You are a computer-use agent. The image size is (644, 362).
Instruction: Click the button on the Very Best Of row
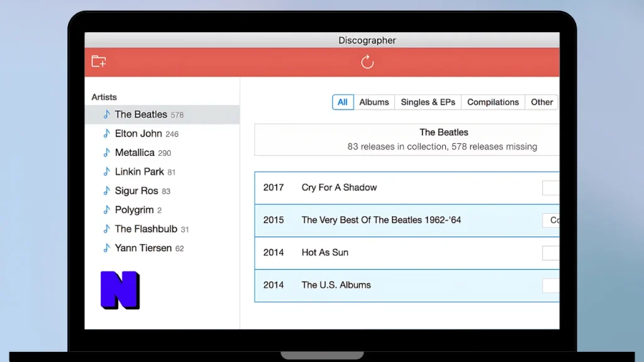(551, 221)
